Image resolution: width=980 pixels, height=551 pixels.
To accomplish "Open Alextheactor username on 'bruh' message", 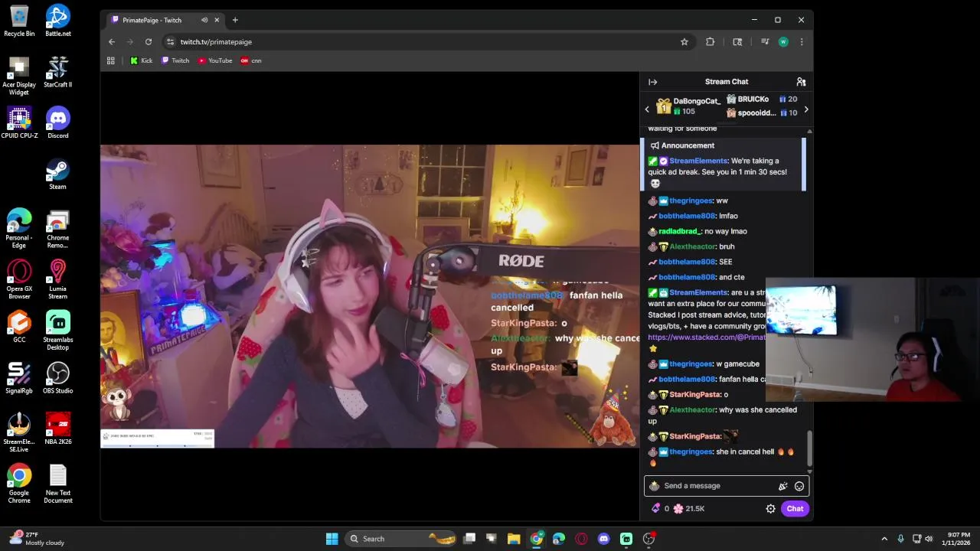I will tap(692, 246).
